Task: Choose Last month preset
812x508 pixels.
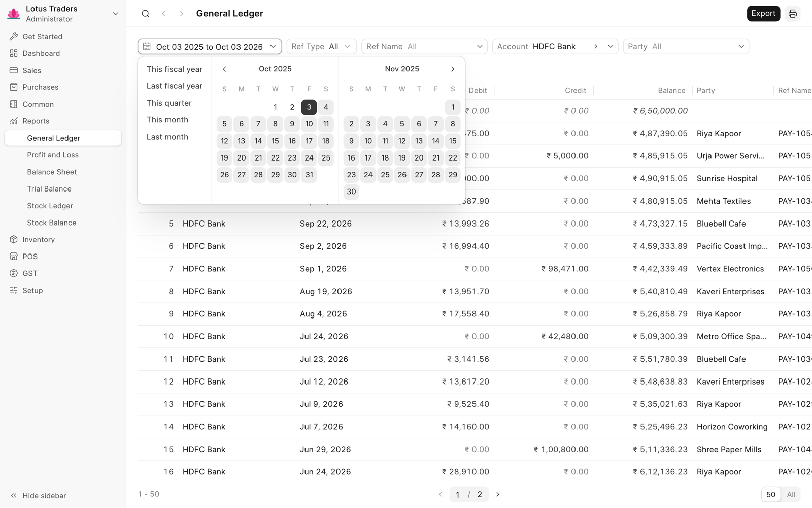Action: point(167,137)
